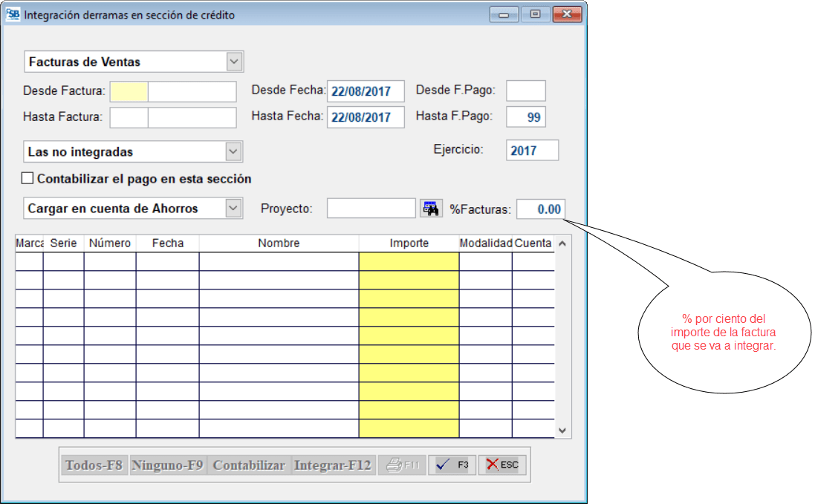Click the Nombre column header
This screenshot has width=815, height=504.
point(279,243)
